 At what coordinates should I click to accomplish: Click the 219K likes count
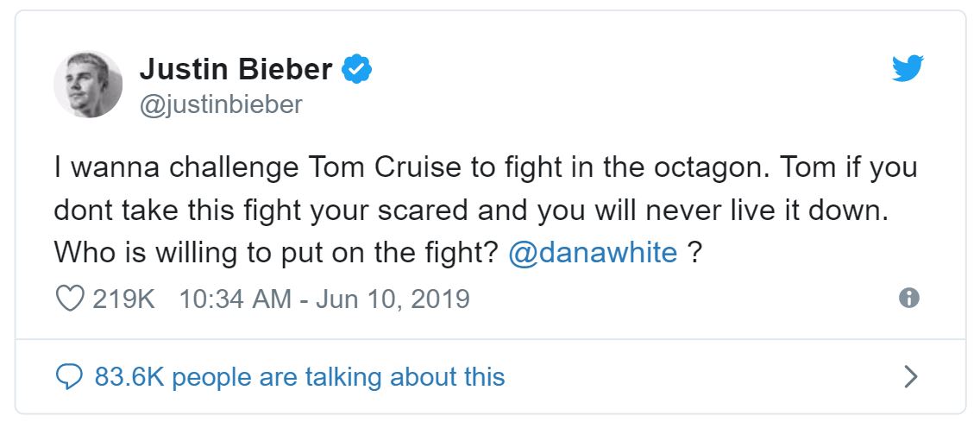123,299
